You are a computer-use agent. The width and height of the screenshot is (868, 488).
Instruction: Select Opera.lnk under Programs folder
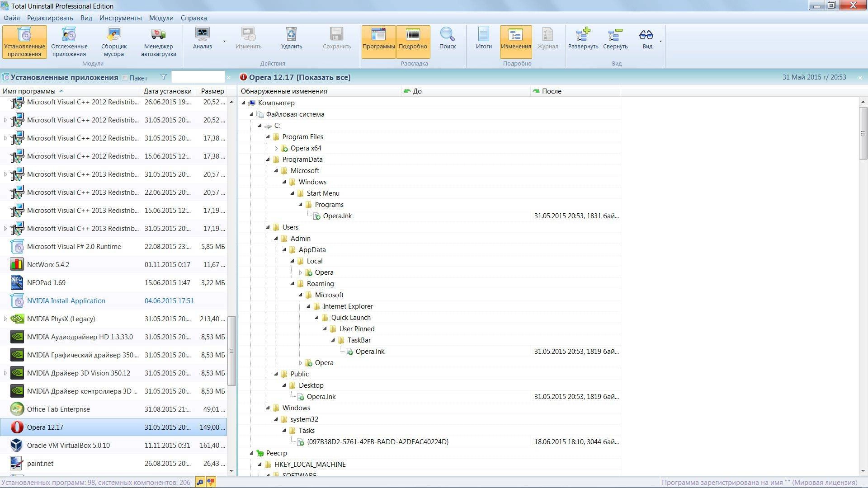(x=337, y=216)
